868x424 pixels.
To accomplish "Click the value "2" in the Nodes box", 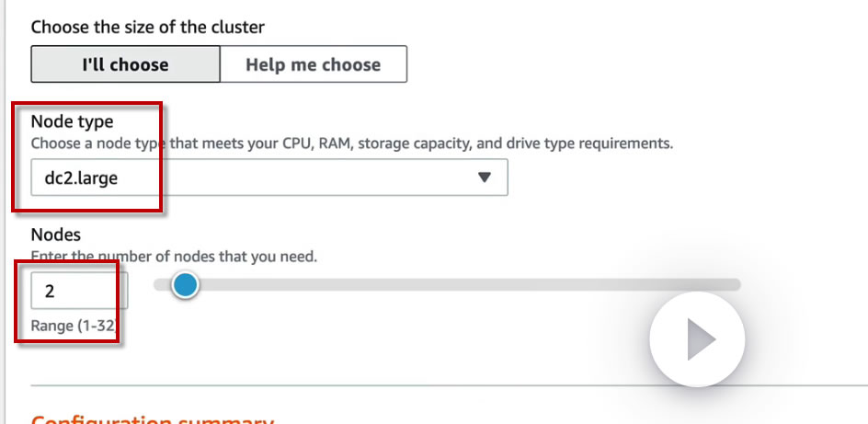I will pyautogui.click(x=50, y=291).
